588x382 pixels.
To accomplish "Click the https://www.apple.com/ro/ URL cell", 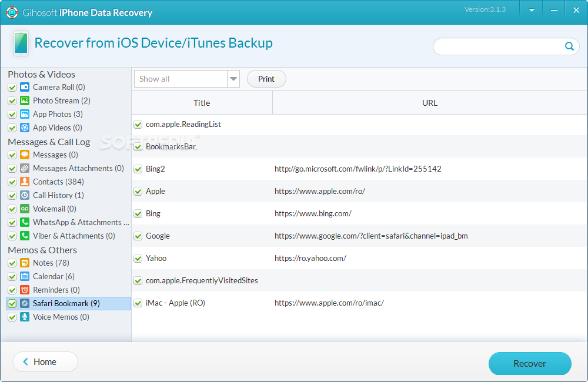I will click(319, 191).
